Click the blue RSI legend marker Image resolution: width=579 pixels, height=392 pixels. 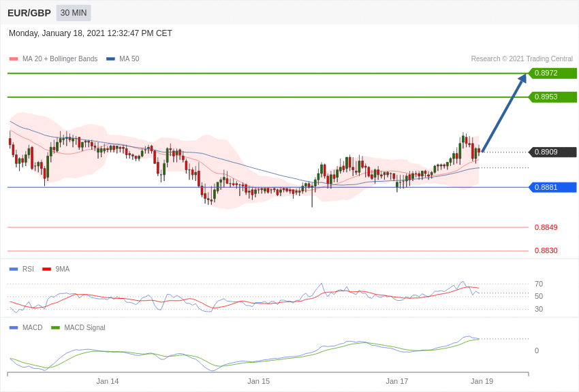[x=14, y=269]
